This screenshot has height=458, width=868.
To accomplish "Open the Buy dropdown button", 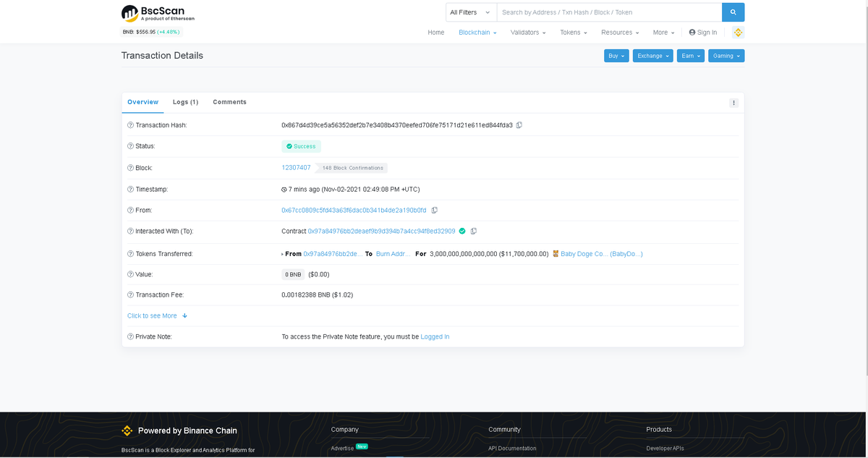I will [x=616, y=56].
